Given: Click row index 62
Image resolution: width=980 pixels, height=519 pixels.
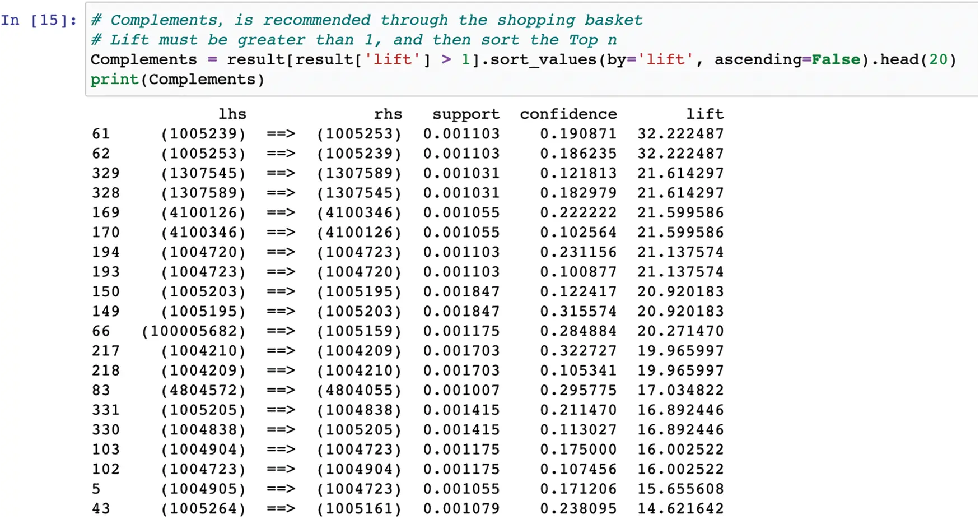Looking at the screenshot, I should 101,154.
